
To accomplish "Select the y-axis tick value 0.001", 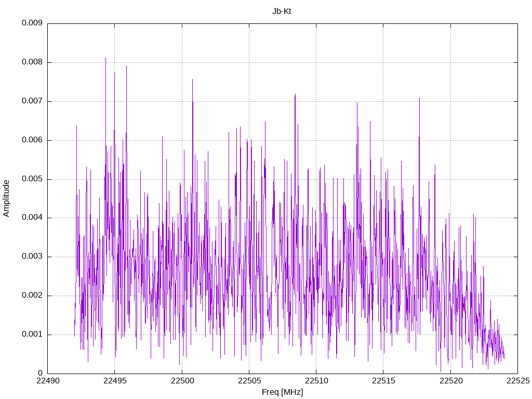I will tap(32, 335).
